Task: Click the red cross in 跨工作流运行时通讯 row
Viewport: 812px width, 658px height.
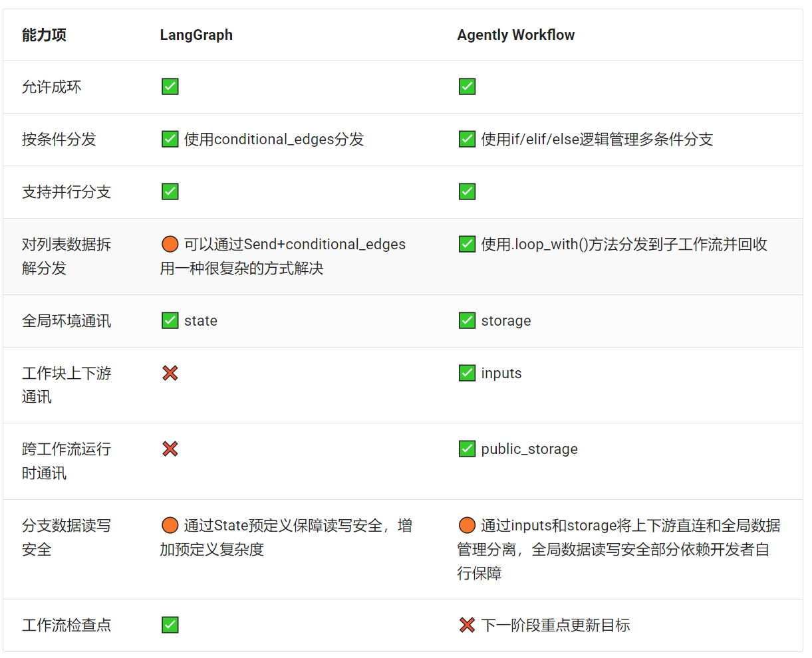Action: click(170, 449)
